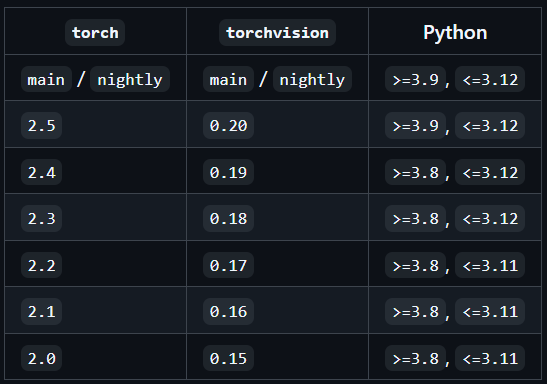The width and height of the screenshot is (547, 384).
Task: Click the Python column header
Action: 455,33
